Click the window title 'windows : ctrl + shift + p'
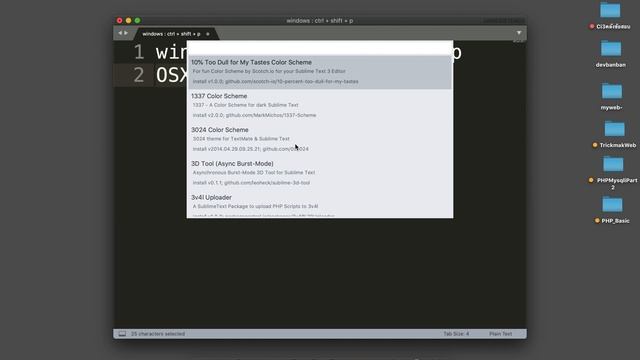The image size is (640, 360). (320, 20)
